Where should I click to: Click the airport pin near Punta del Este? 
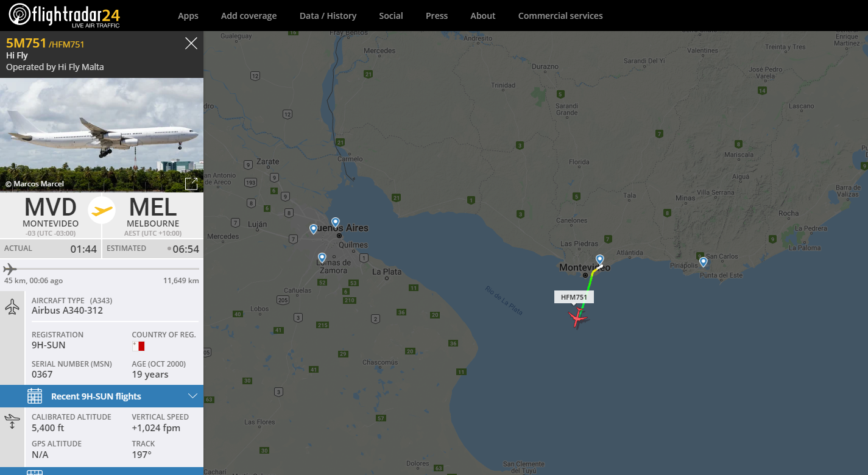[x=704, y=262]
